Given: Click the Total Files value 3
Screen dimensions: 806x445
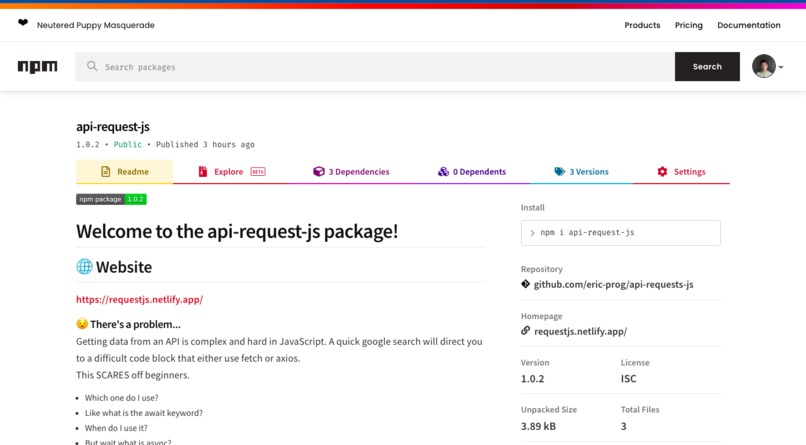Looking at the screenshot, I should [624, 426].
